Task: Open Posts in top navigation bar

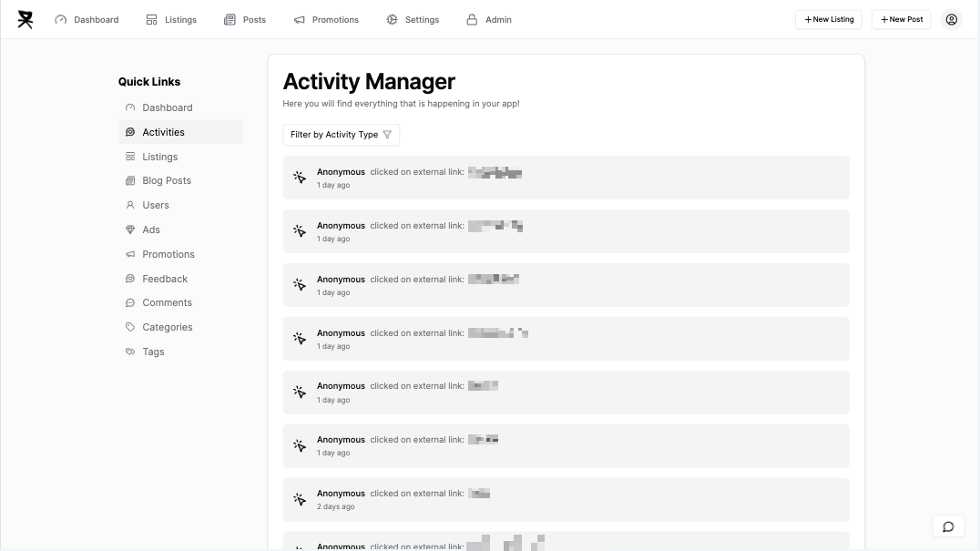Action: pos(245,19)
